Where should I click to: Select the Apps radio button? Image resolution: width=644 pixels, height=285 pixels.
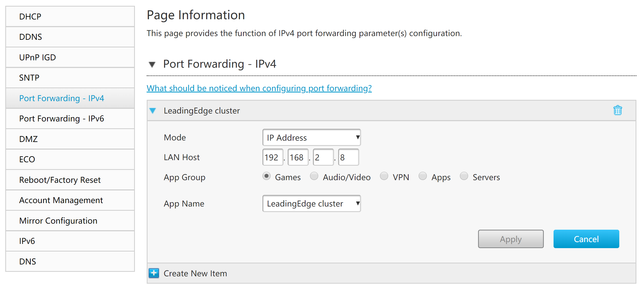[423, 176]
